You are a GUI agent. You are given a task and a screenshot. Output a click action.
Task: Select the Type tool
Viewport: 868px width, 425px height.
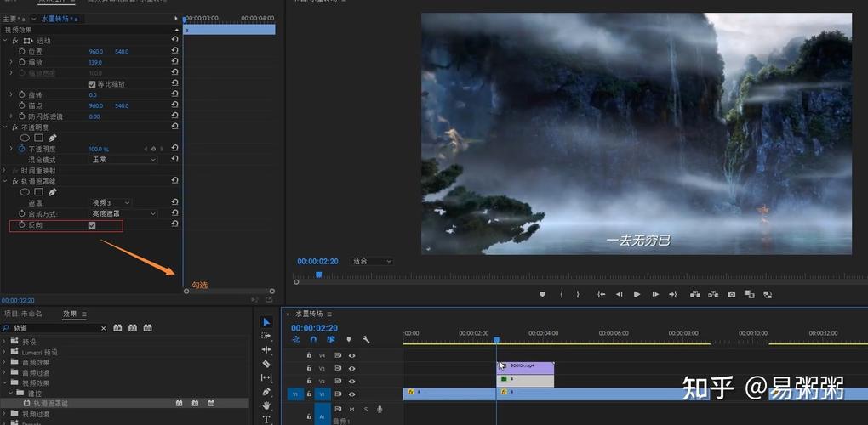(266, 419)
